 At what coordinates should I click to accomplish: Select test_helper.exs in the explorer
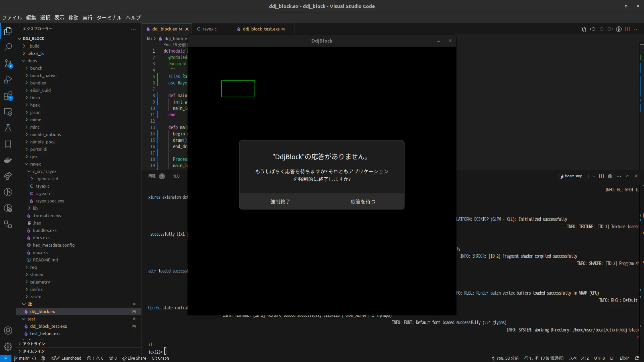(x=45, y=334)
